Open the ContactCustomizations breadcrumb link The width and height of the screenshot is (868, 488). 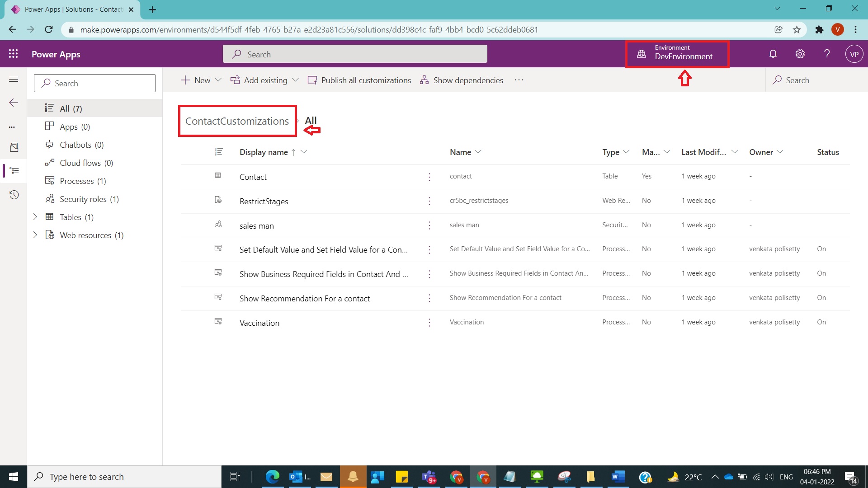click(237, 121)
